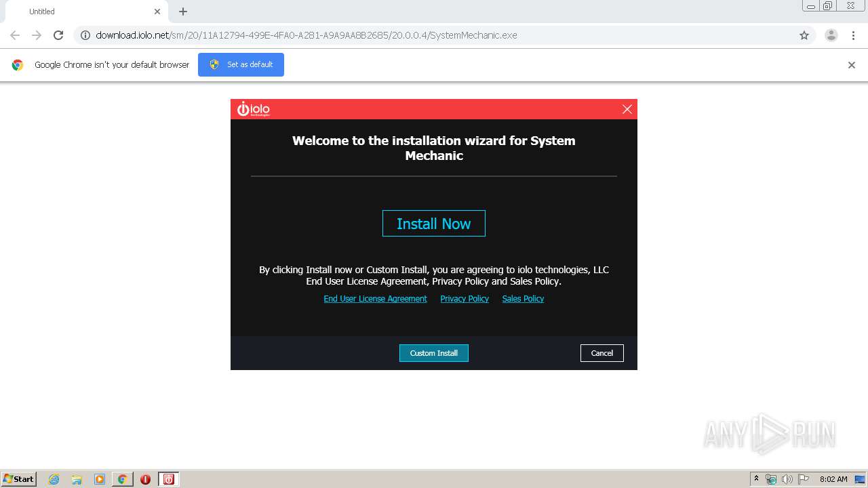Open the Chrome profile avatar menu
Image resolution: width=868 pixels, height=488 pixels.
(831, 35)
